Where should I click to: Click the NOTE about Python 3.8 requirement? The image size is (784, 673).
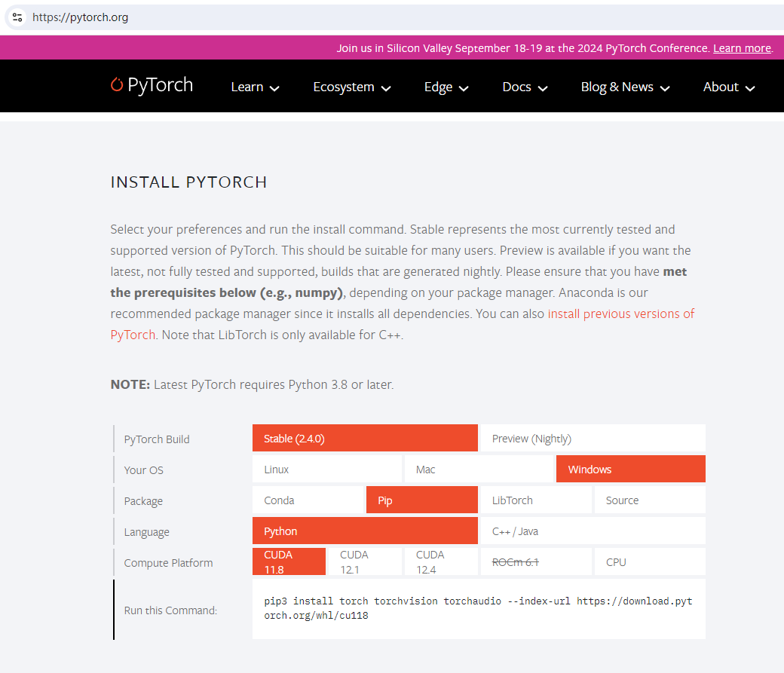coord(252,384)
